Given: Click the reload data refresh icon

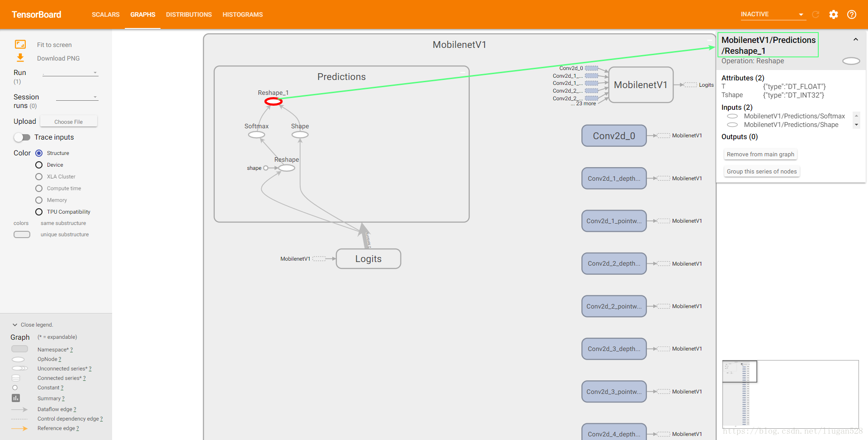Looking at the screenshot, I should click(816, 14).
